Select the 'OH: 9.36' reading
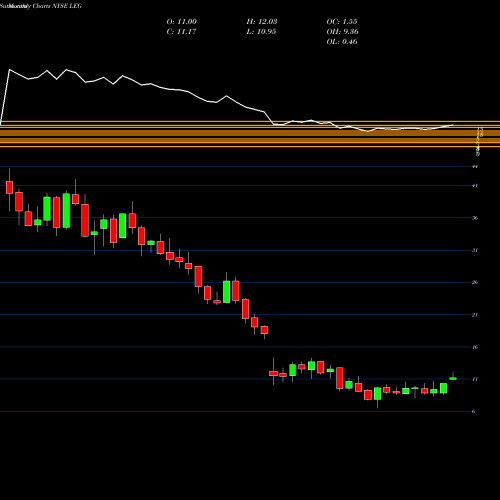This screenshot has width=500, height=500. tap(342, 32)
